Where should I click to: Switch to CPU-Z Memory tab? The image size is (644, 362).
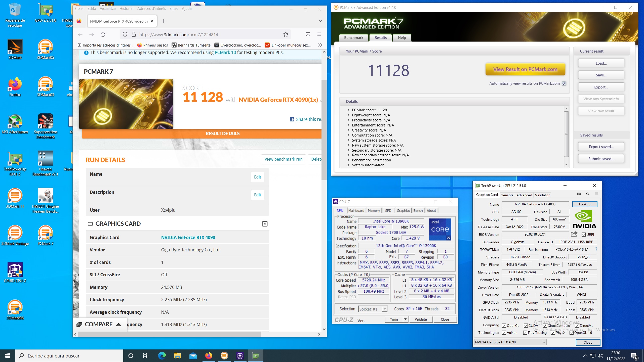[374, 210]
